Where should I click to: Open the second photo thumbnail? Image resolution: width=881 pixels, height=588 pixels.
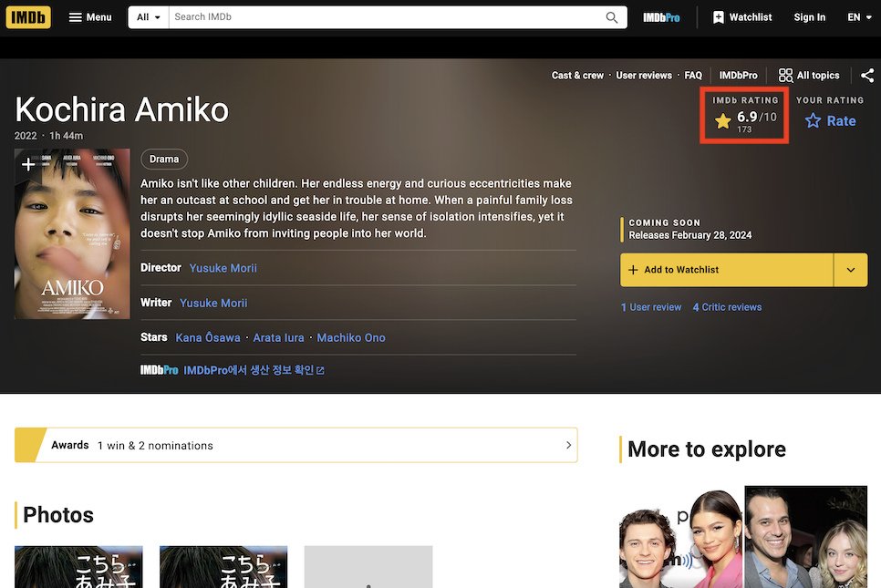click(223, 567)
